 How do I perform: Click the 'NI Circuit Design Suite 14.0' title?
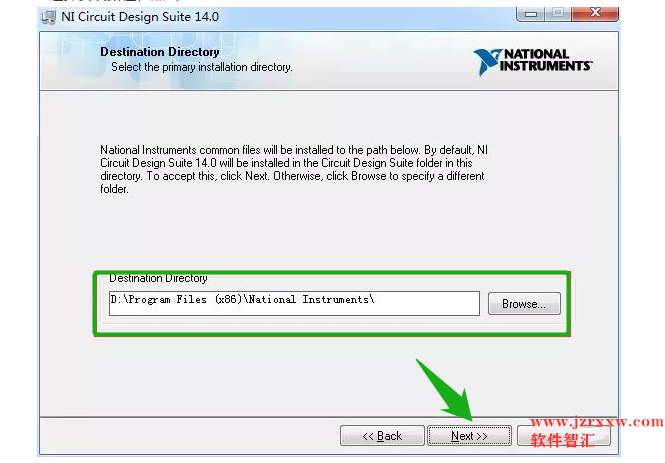pos(140,17)
